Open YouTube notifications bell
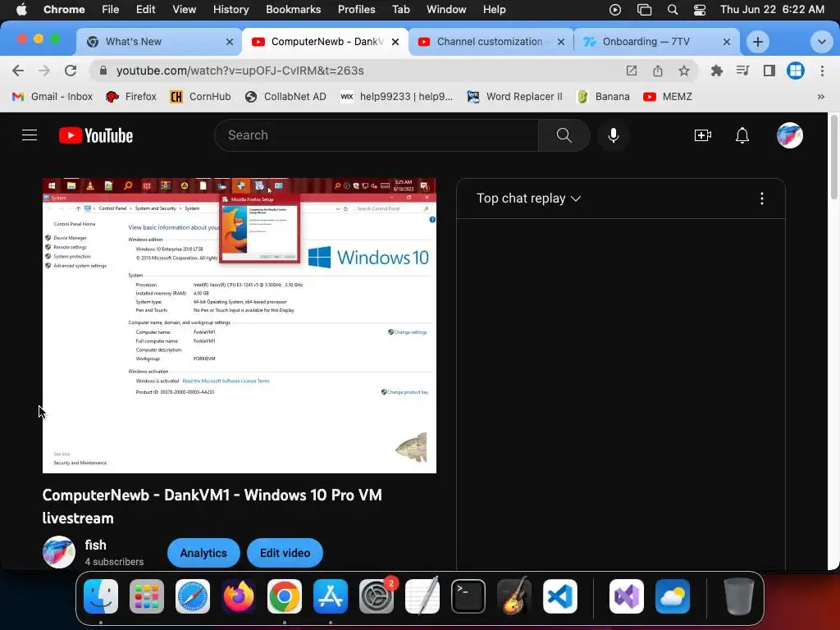The image size is (840, 630). (x=742, y=135)
